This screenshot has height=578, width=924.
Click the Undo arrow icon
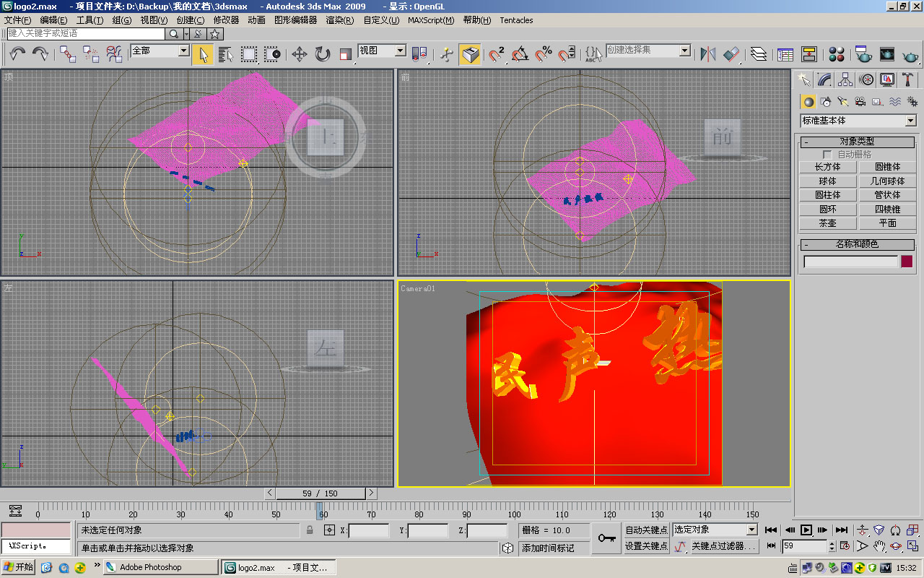click(x=17, y=54)
